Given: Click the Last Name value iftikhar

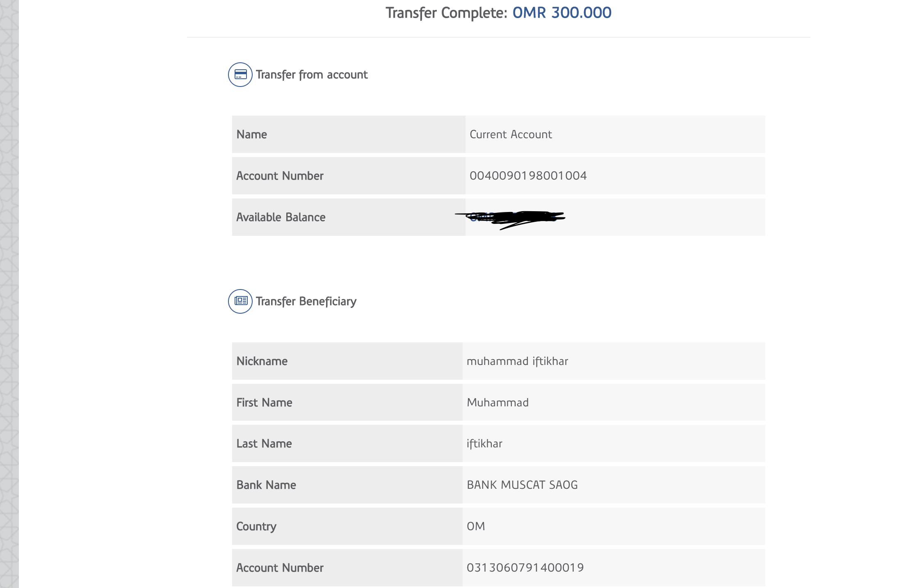Looking at the screenshot, I should point(484,444).
